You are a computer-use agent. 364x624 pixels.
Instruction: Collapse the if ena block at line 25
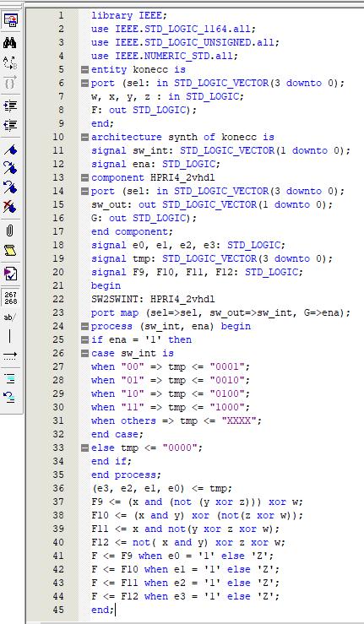[x=84, y=339]
